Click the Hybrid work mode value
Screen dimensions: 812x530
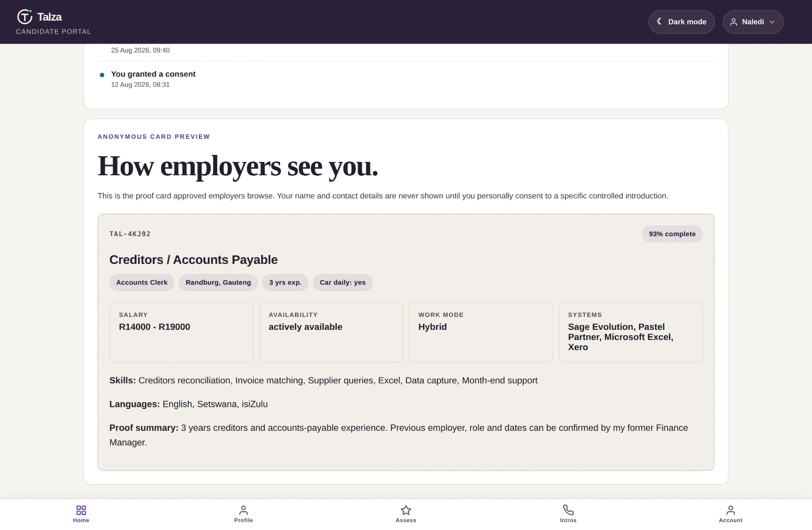pos(432,327)
